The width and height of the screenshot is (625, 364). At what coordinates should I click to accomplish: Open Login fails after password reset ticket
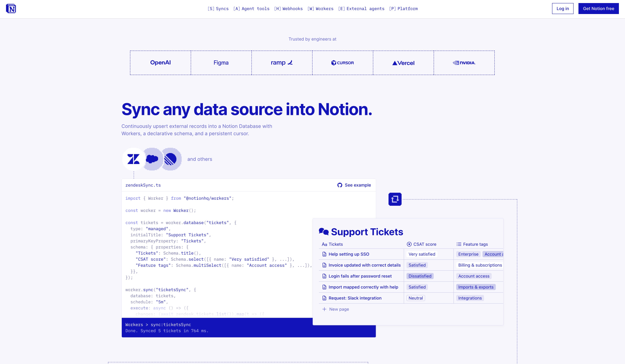pos(360,276)
